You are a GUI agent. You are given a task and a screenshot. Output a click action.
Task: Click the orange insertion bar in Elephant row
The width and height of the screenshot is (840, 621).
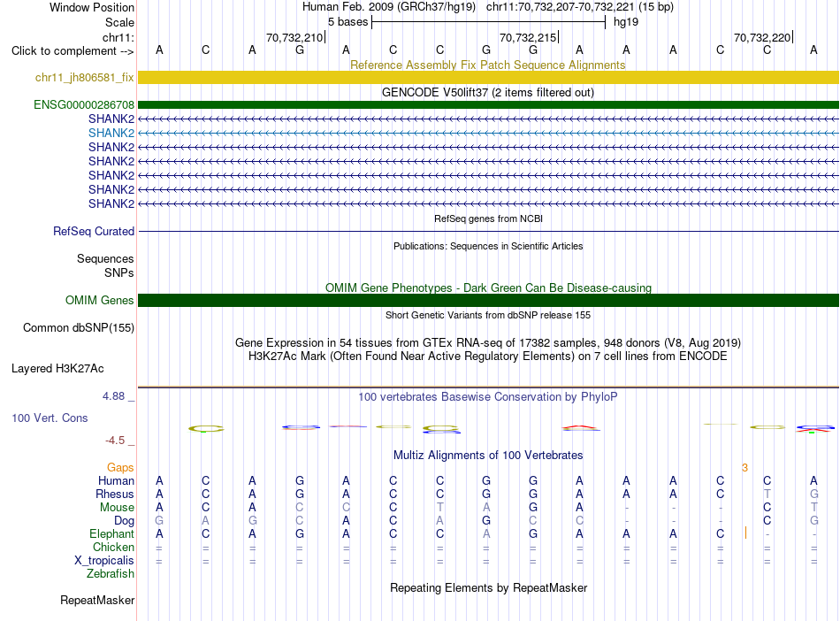pos(745,533)
